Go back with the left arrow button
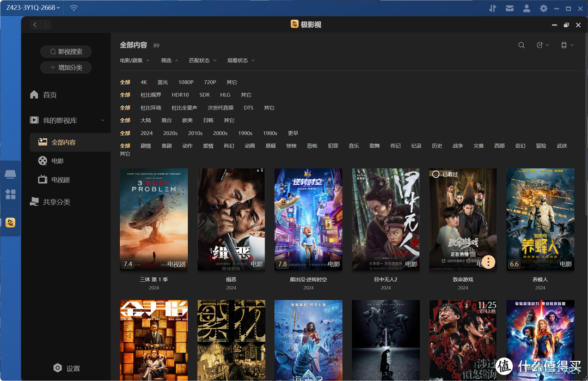This screenshot has width=588, height=381. click(35, 25)
